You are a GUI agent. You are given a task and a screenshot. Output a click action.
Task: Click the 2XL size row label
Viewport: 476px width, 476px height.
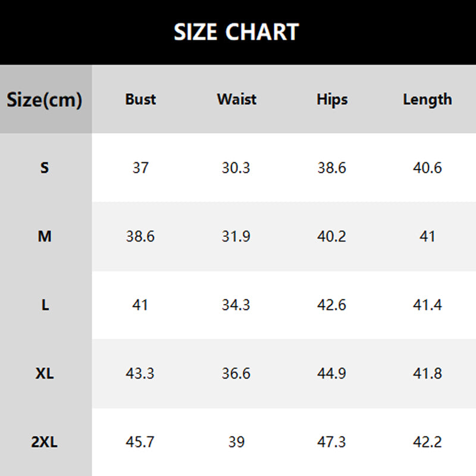coord(45,442)
